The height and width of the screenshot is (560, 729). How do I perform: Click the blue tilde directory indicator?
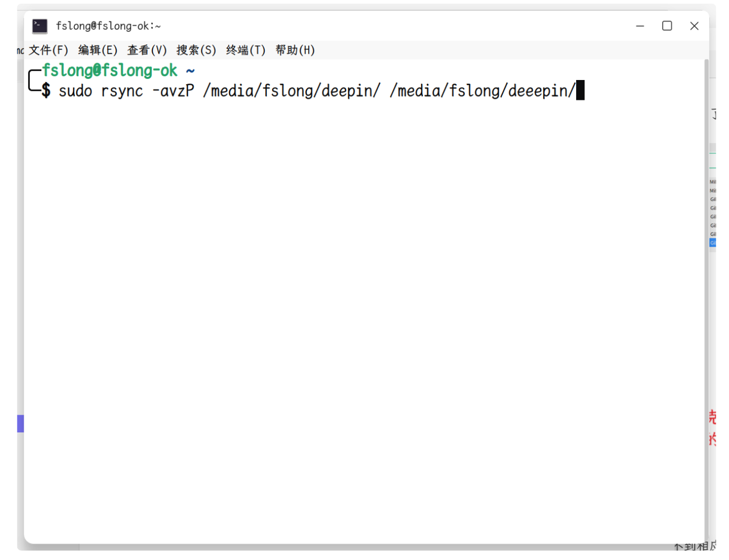point(190,71)
